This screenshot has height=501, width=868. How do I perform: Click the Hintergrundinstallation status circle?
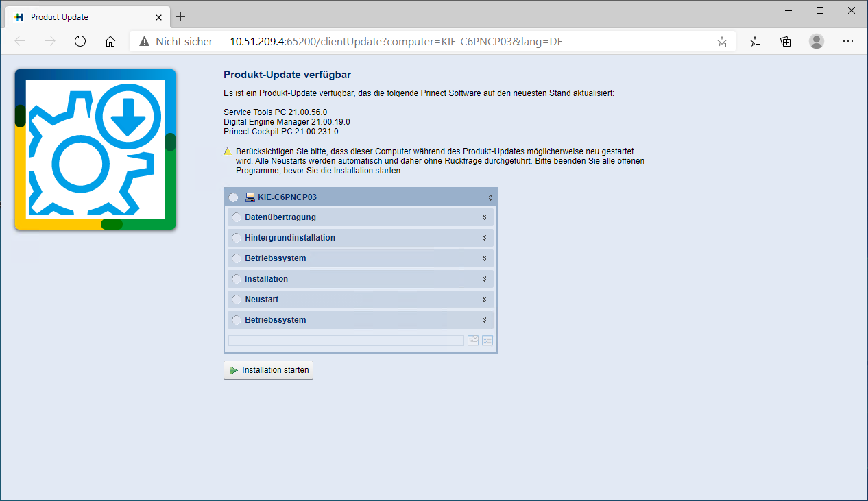tap(237, 239)
